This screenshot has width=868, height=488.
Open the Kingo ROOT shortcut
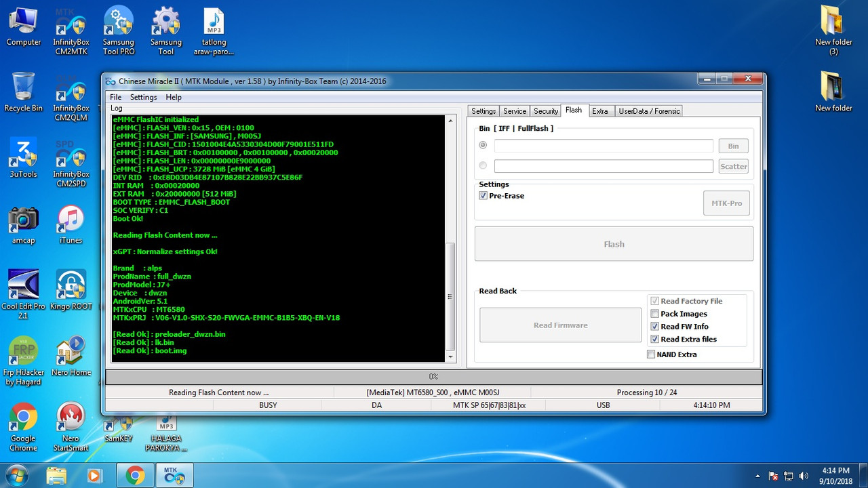point(71,290)
